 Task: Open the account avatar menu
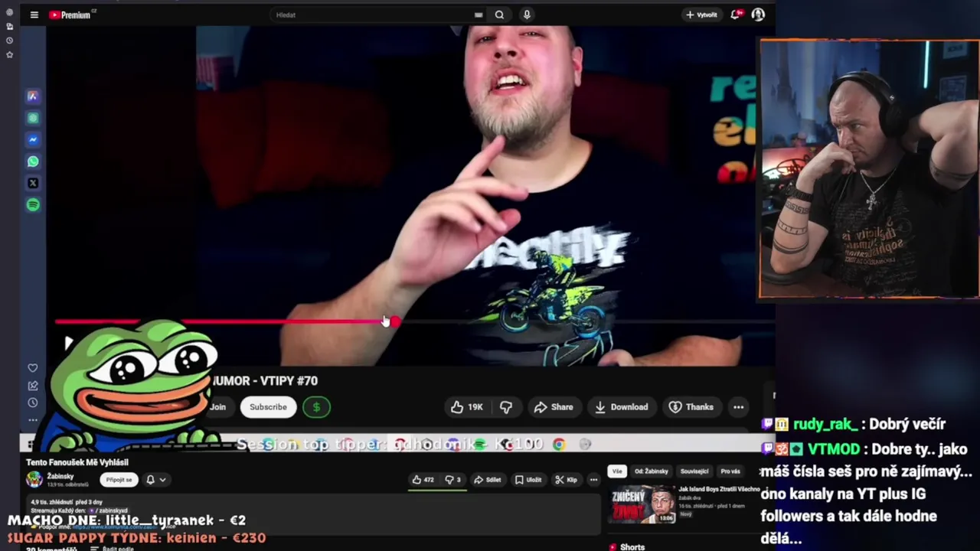tap(758, 15)
